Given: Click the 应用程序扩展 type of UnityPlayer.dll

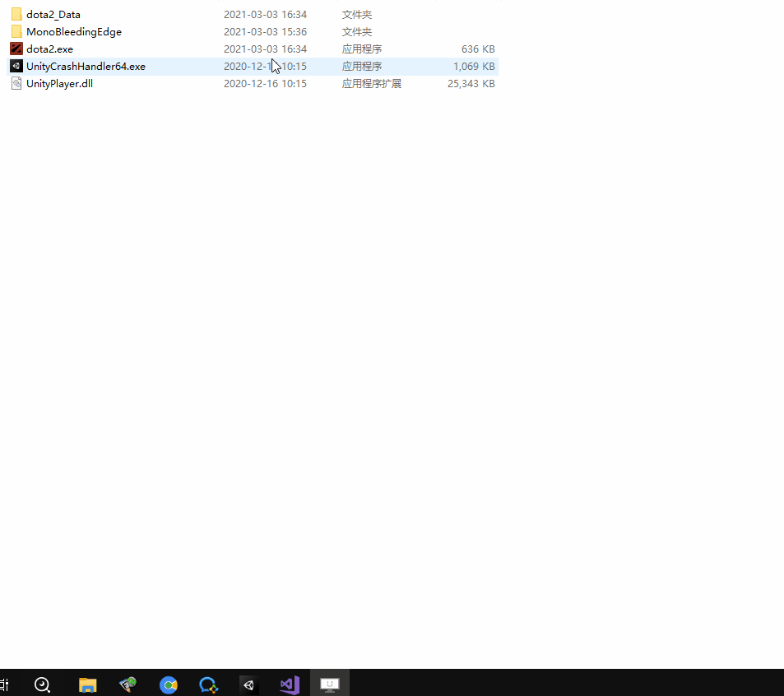Looking at the screenshot, I should tap(372, 83).
